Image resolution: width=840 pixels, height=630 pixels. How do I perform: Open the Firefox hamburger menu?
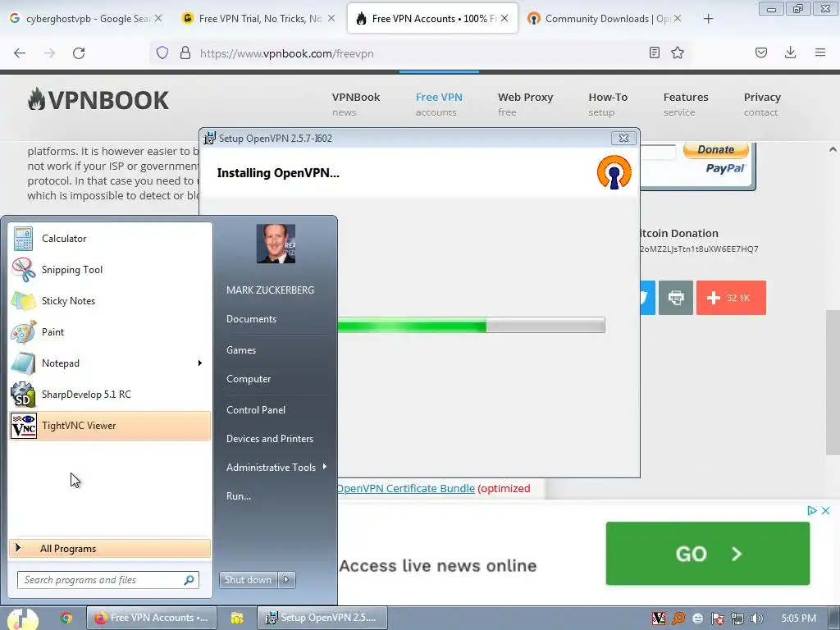click(820, 52)
